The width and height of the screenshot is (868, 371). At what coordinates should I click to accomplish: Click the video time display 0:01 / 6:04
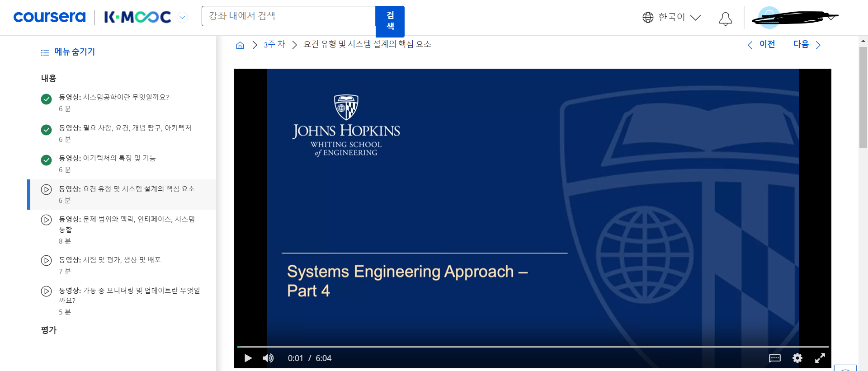point(310,358)
